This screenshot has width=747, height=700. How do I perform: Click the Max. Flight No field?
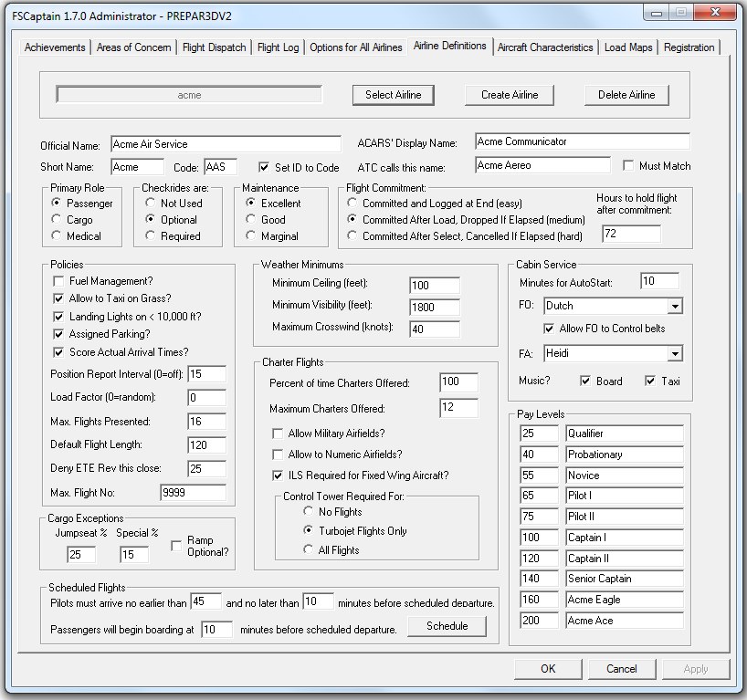tap(194, 493)
